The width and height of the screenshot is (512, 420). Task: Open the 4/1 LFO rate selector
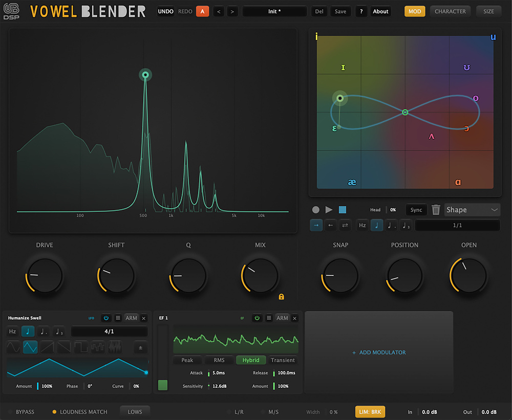point(109,331)
